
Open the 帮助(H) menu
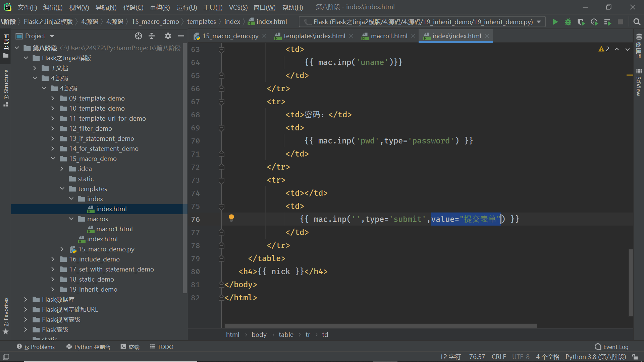coord(292,7)
